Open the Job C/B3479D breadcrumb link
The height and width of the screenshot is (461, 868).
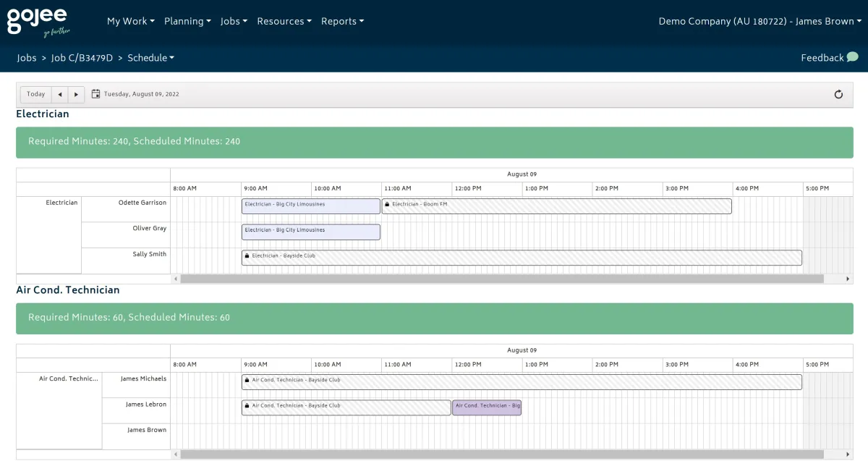(x=82, y=58)
